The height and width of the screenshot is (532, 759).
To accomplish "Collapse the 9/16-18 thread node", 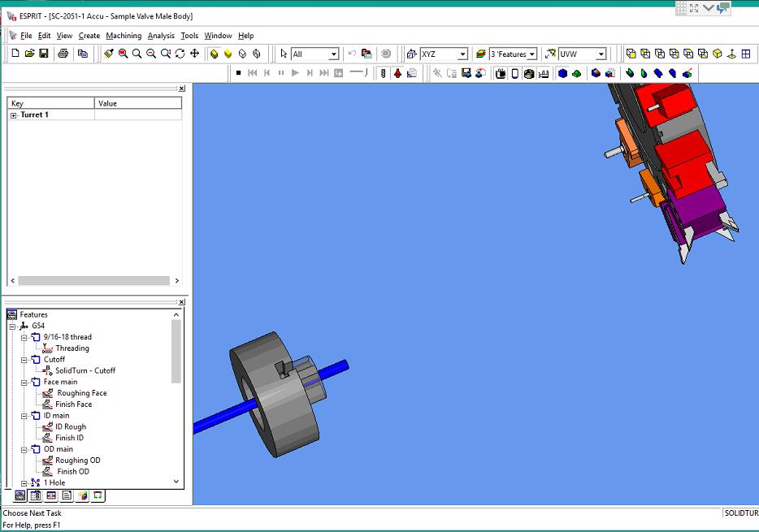I will coord(24,338).
